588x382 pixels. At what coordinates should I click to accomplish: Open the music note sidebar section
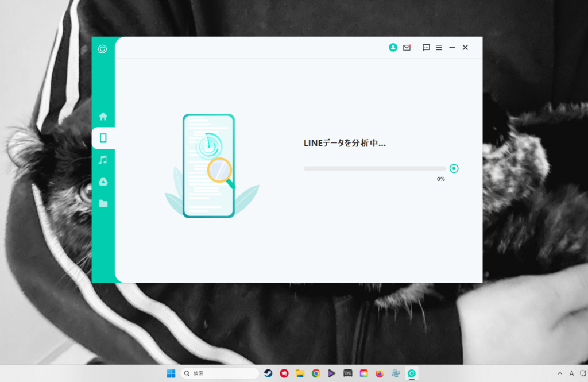coord(103,160)
